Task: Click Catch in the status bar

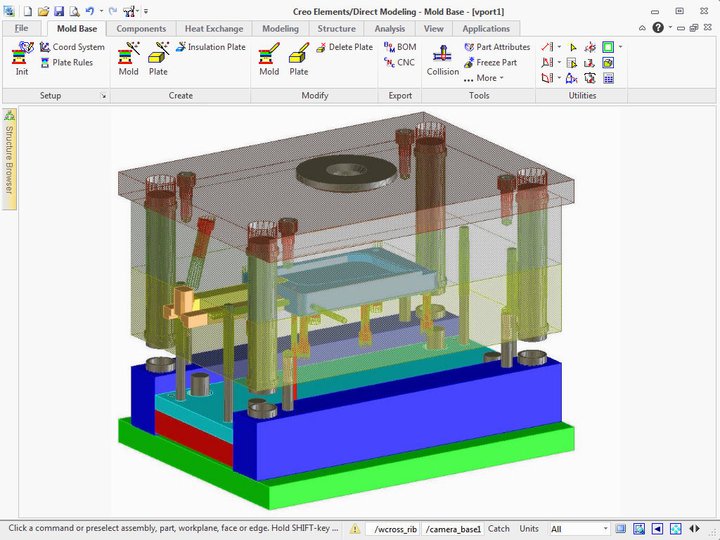Action: [499, 529]
